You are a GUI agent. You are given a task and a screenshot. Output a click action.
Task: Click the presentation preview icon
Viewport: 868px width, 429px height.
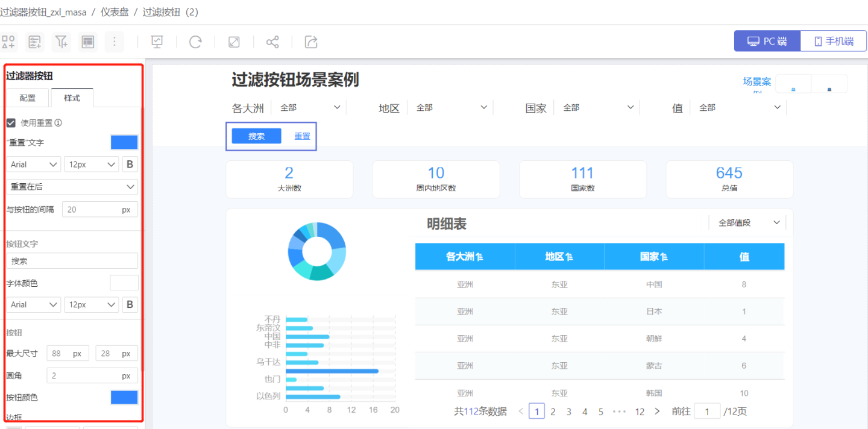click(x=157, y=42)
